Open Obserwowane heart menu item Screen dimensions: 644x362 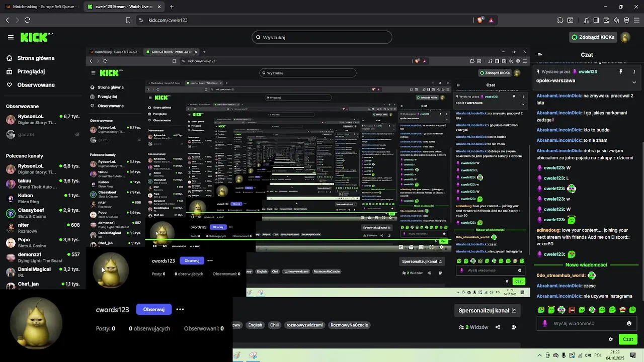coord(36,85)
